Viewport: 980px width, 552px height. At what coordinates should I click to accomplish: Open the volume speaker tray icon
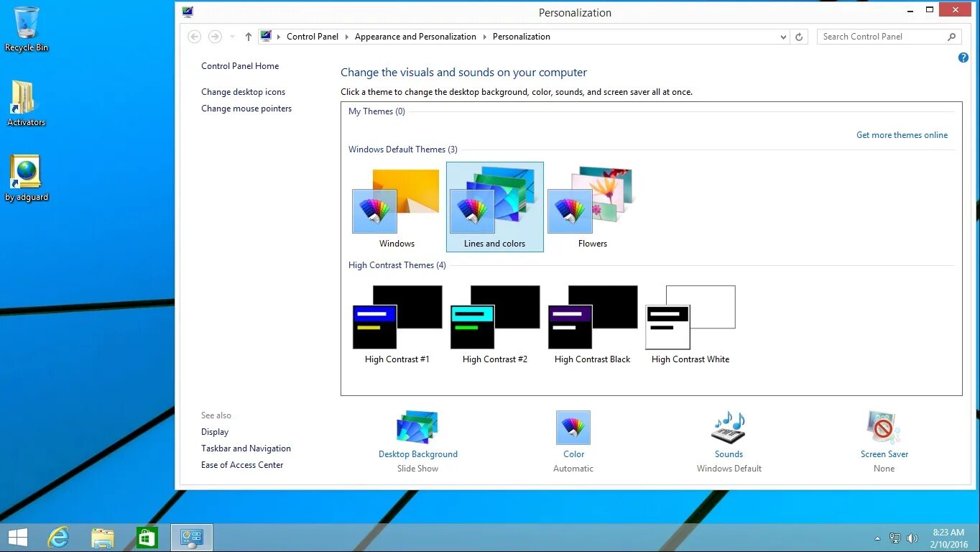pyautogui.click(x=912, y=538)
